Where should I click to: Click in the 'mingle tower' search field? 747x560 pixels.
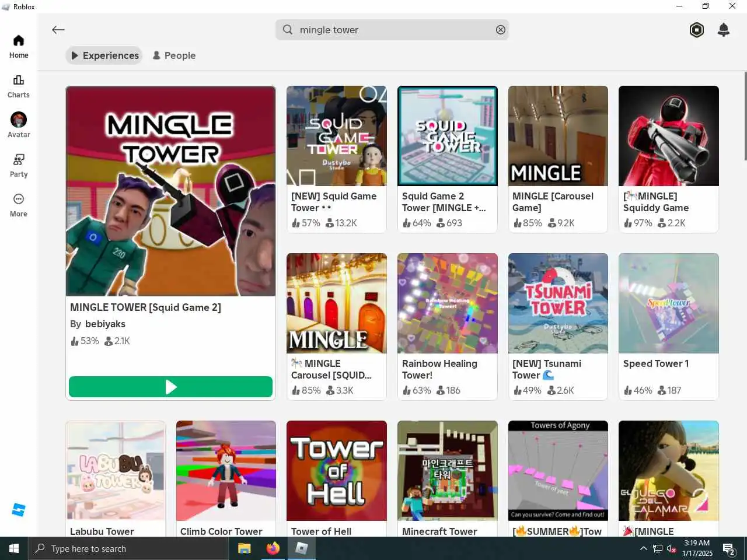pos(392,30)
